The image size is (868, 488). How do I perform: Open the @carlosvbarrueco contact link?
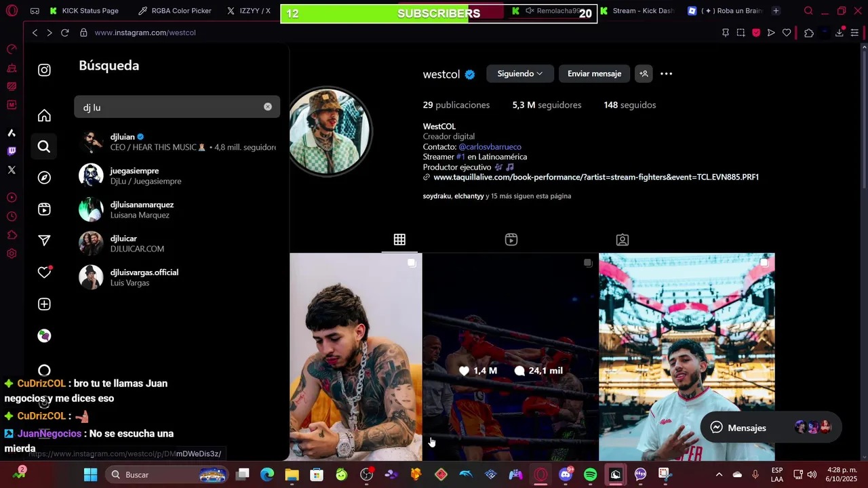click(x=490, y=146)
